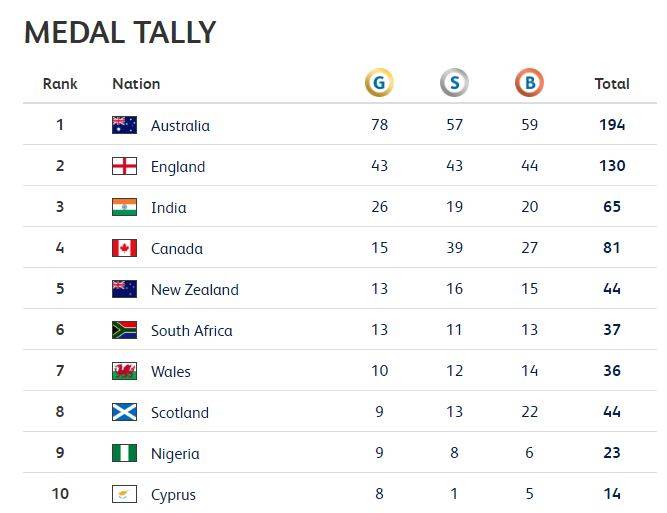Click the gold medal G icon
The image size is (667, 513).
click(379, 83)
